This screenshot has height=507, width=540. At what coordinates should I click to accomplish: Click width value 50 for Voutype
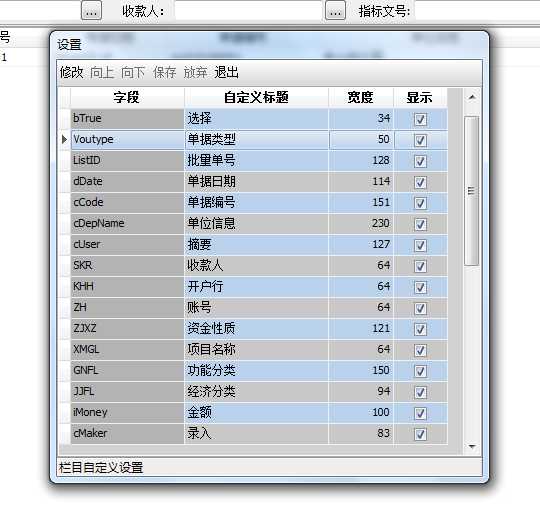[361, 139]
